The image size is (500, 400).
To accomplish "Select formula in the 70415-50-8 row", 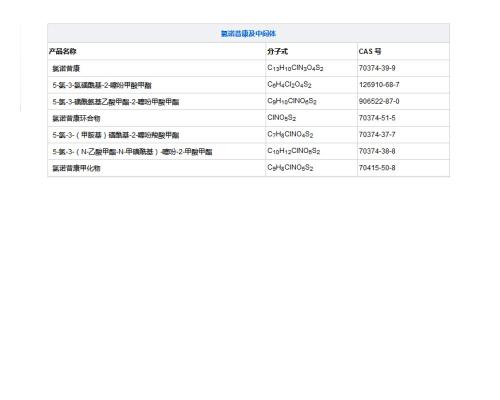I will coord(290,168).
